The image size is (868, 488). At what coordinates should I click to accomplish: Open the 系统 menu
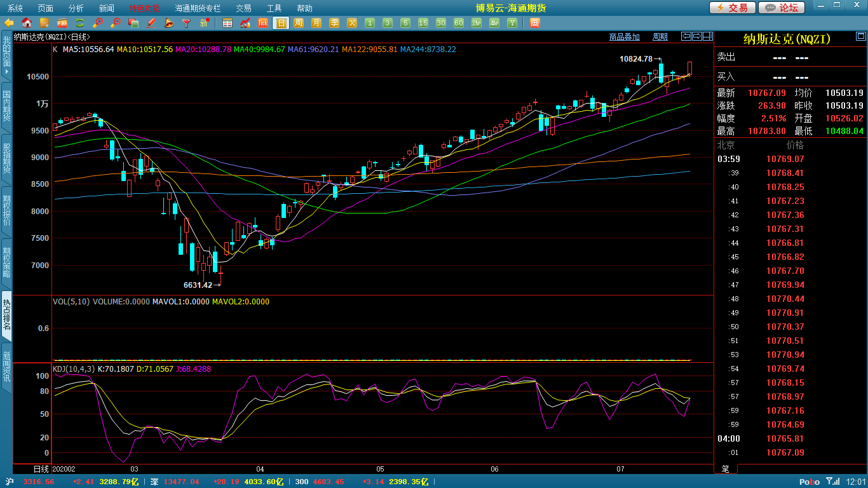(15, 8)
